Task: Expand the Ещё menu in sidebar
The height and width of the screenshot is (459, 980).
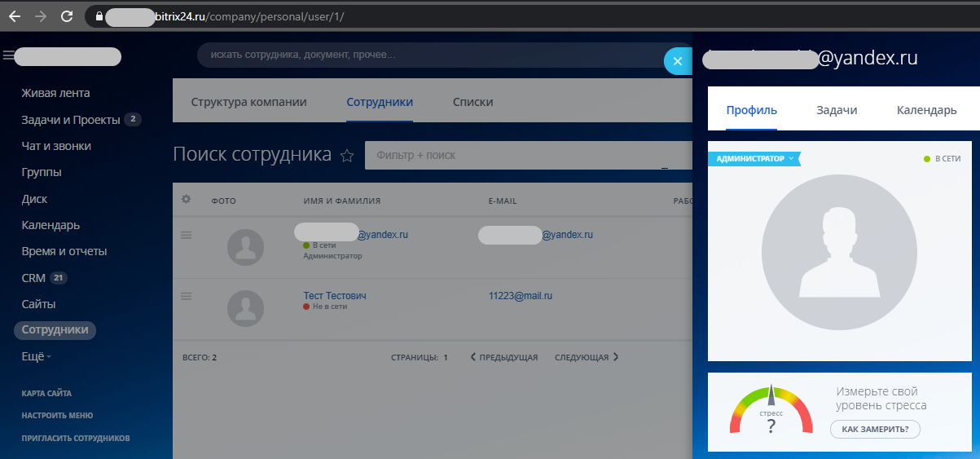Action: click(36, 356)
